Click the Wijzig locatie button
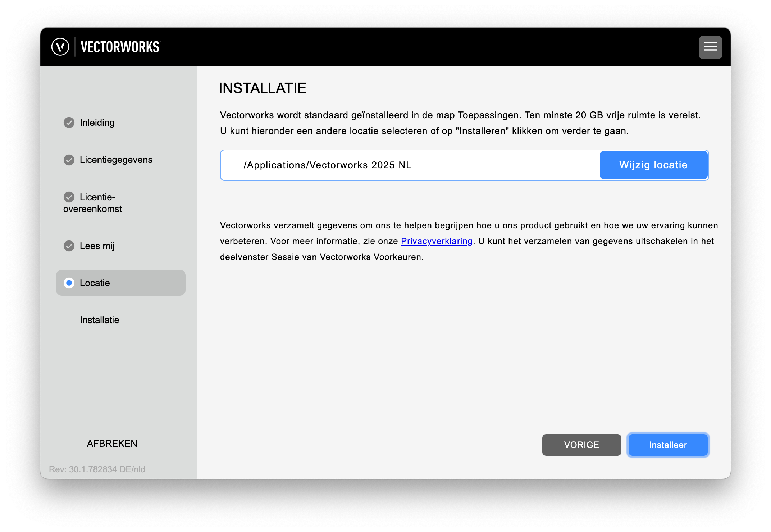 (653, 165)
